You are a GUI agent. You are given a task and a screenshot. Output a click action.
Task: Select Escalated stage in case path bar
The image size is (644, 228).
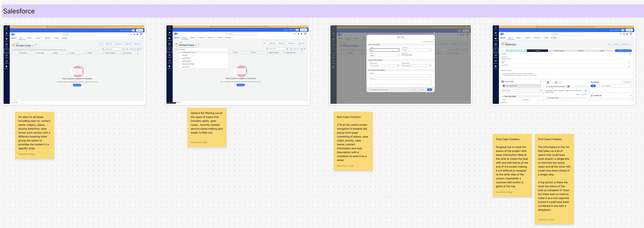tap(580, 51)
